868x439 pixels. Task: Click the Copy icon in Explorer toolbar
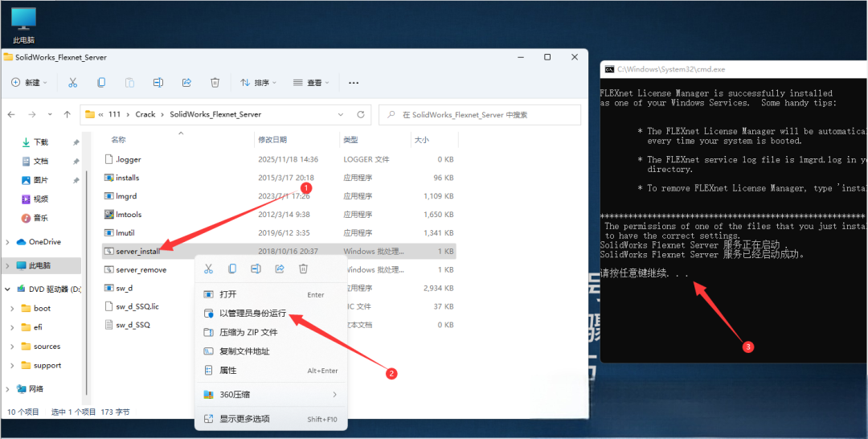pyautogui.click(x=101, y=83)
